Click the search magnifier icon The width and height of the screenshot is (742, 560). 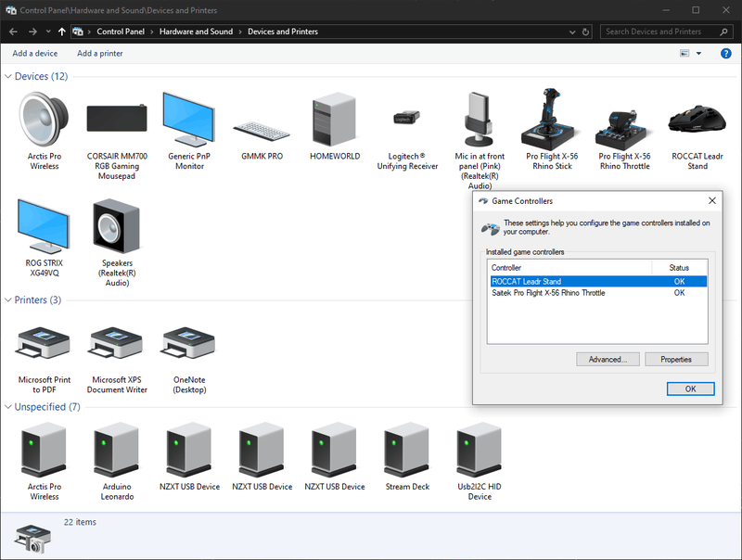723,32
